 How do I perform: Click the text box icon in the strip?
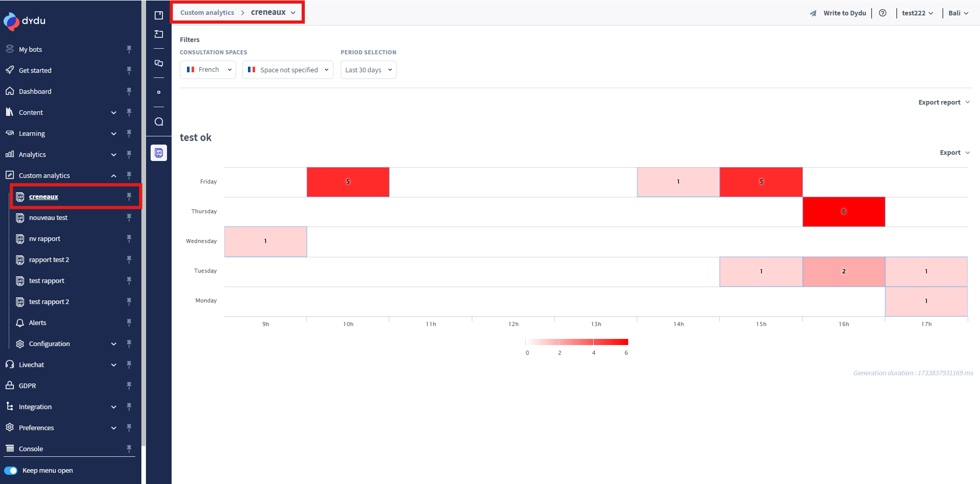[159, 34]
